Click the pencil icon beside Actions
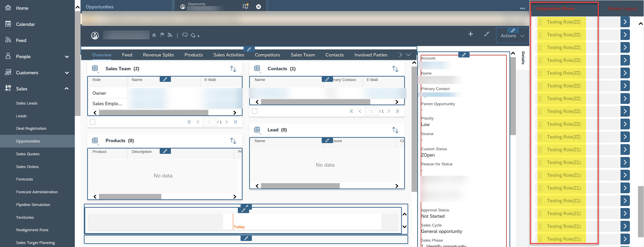This screenshot has height=247, width=644. [487, 34]
